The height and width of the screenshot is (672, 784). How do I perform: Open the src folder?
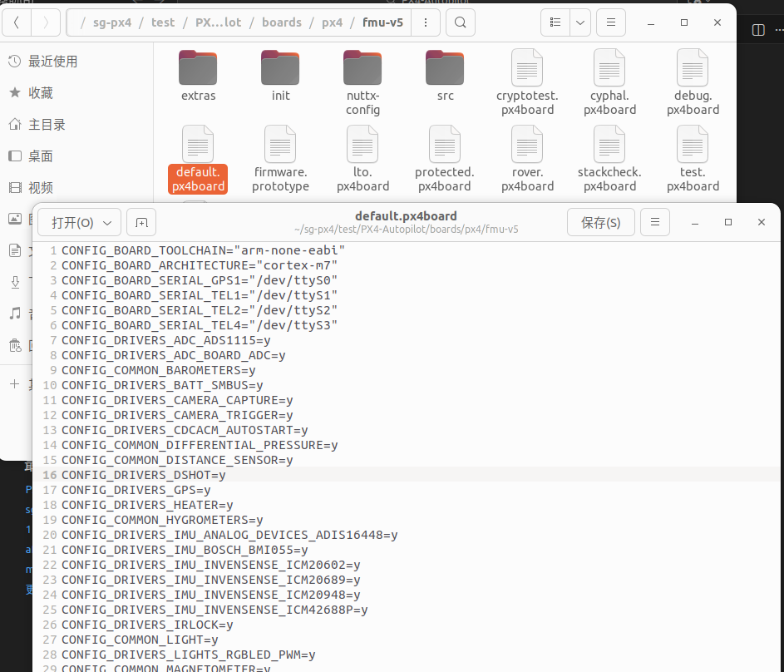pyautogui.click(x=445, y=76)
